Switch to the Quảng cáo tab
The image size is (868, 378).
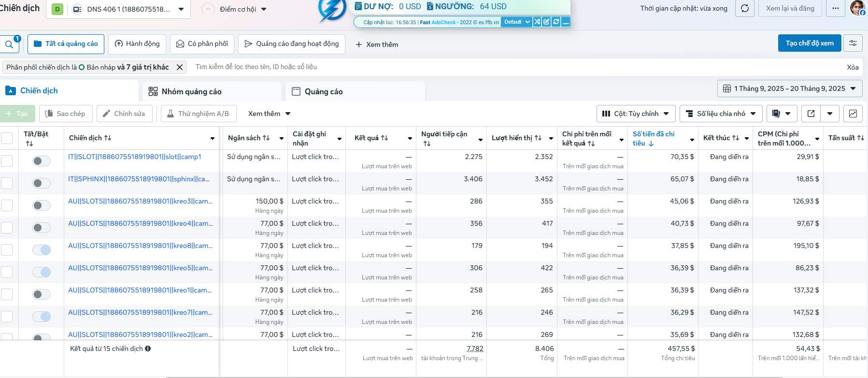pyautogui.click(x=356, y=91)
